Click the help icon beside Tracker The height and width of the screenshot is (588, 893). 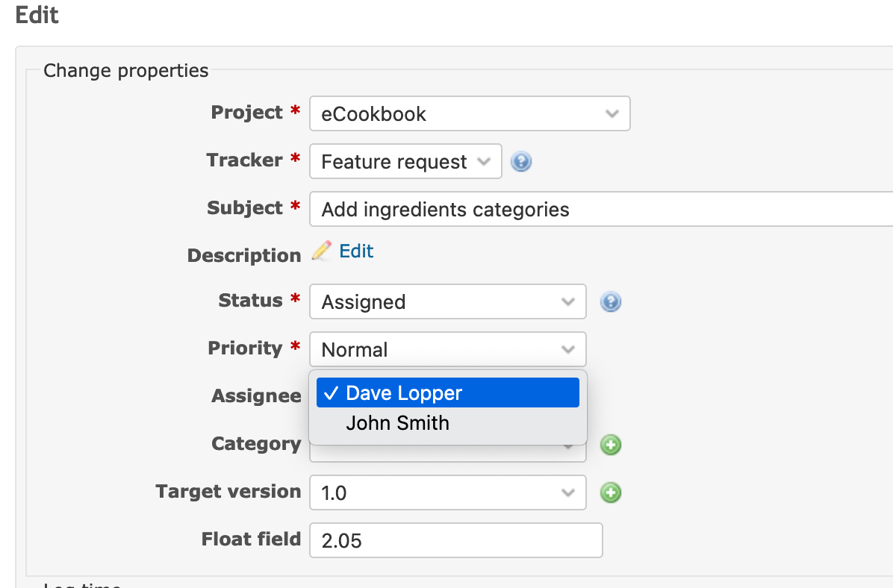pyautogui.click(x=521, y=162)
